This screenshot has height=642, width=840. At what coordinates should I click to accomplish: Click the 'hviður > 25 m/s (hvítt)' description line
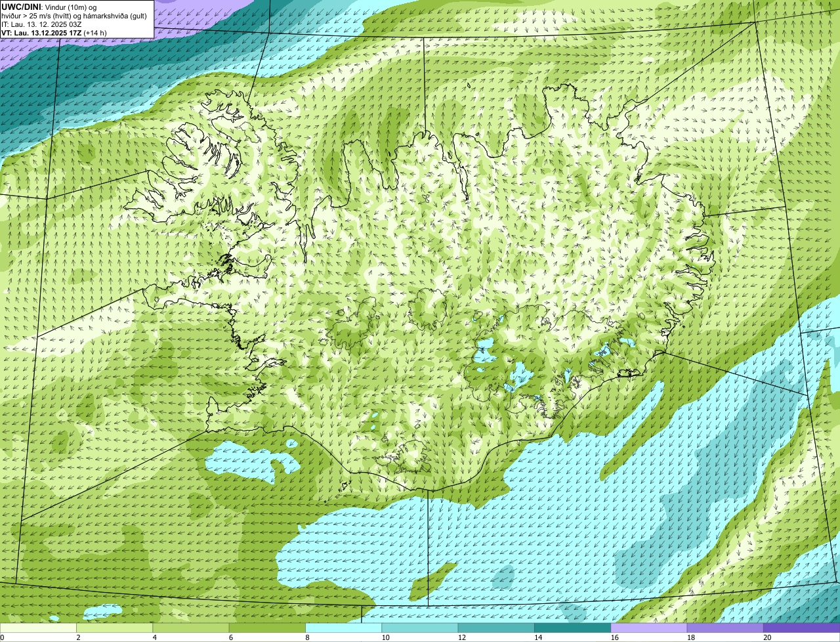(73, 16)
